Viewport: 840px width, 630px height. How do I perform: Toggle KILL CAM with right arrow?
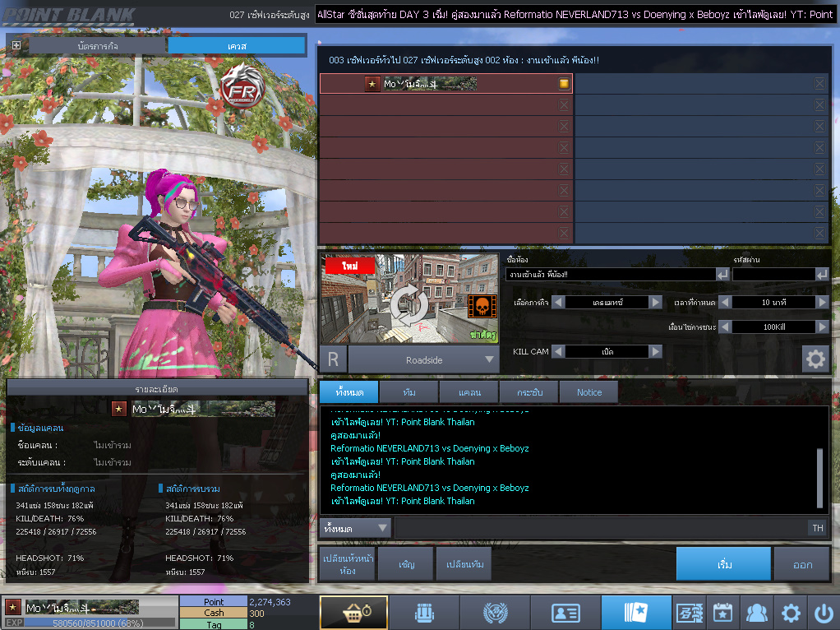655,351
